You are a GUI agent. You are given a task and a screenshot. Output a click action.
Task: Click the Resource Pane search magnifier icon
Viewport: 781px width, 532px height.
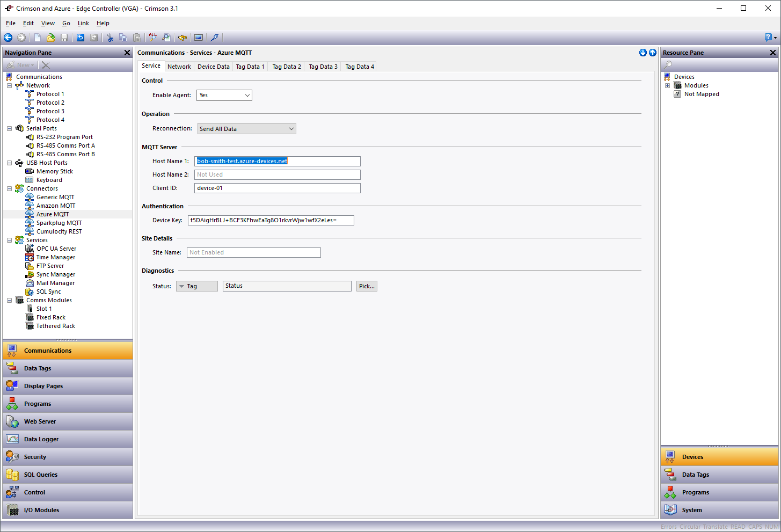tap(668, 65)
